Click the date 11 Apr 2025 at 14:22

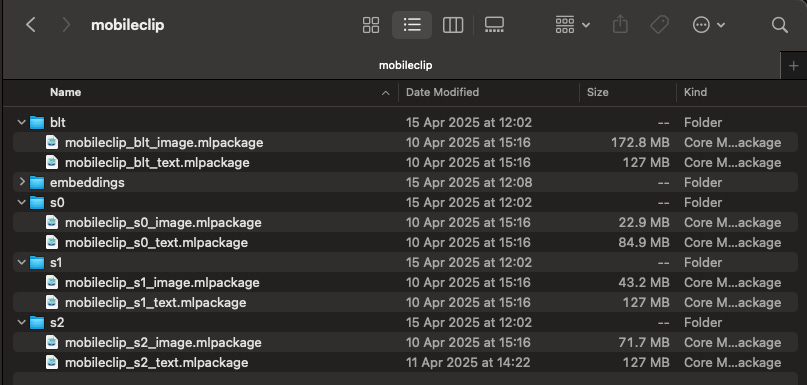tap(468, 362)
